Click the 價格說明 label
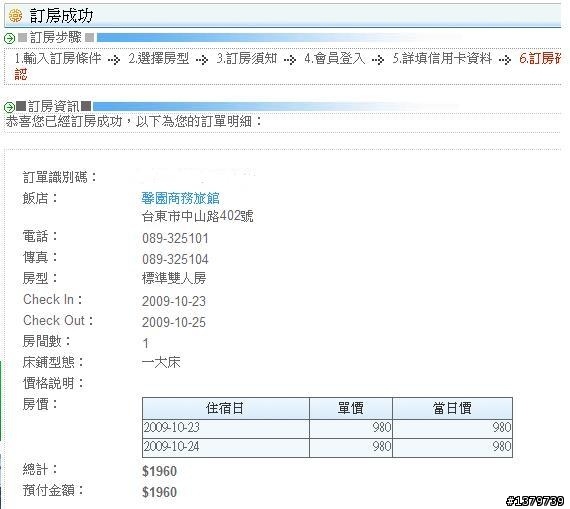Image resolution: width=570 pixels, height=509 pixels. (53, 383)
